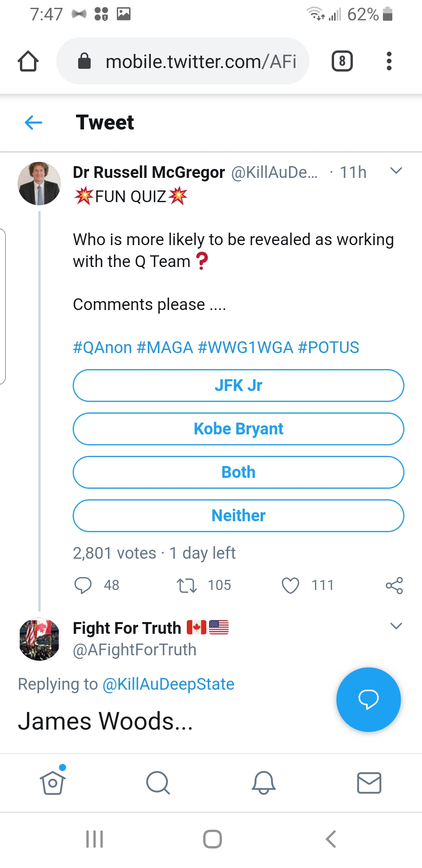Switch to the Twitter Search tab
The image size is (422, 868).
(158, 783)
